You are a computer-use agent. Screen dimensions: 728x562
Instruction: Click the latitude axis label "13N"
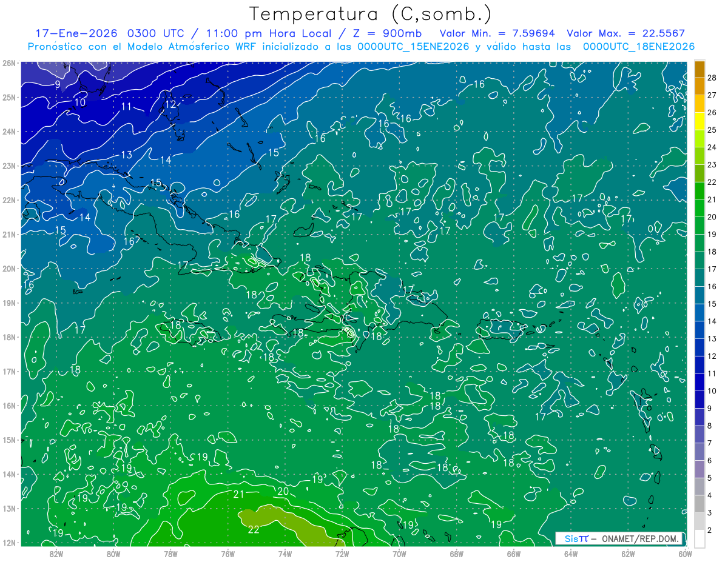pos(8,508)
